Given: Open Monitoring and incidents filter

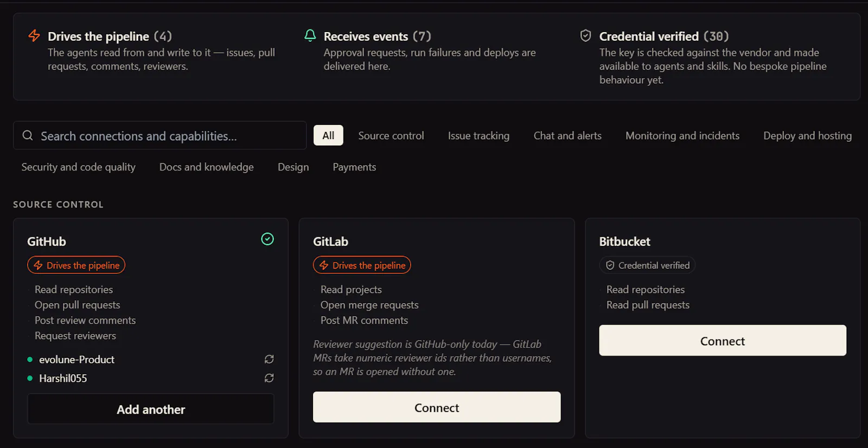Looking at the screenshot, I should click(682, 135).
